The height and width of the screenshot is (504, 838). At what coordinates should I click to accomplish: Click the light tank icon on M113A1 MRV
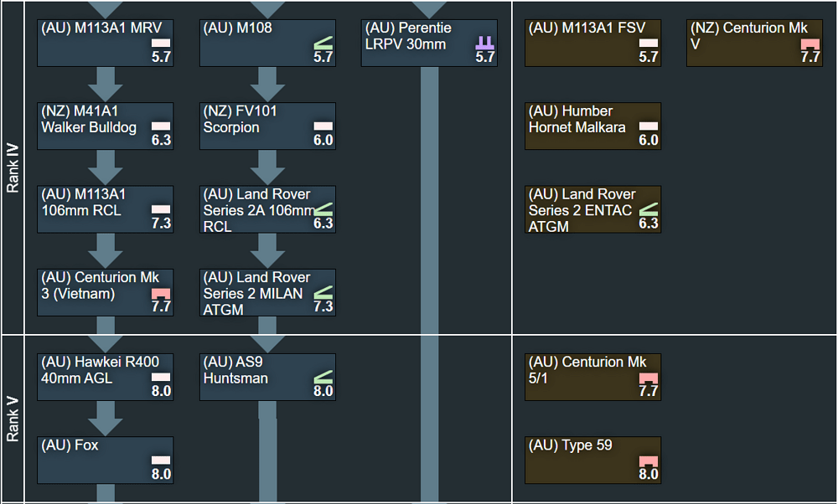[x=160, y=42]
